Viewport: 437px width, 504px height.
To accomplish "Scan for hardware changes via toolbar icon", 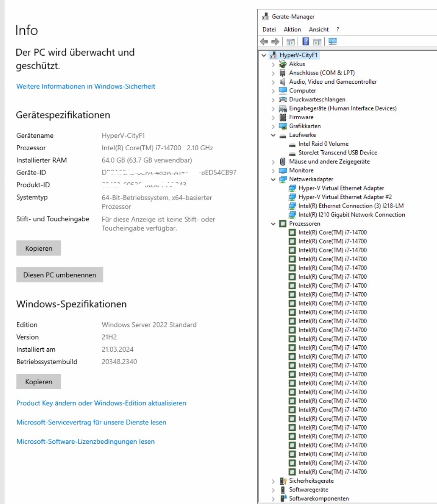I will [333, 41].
